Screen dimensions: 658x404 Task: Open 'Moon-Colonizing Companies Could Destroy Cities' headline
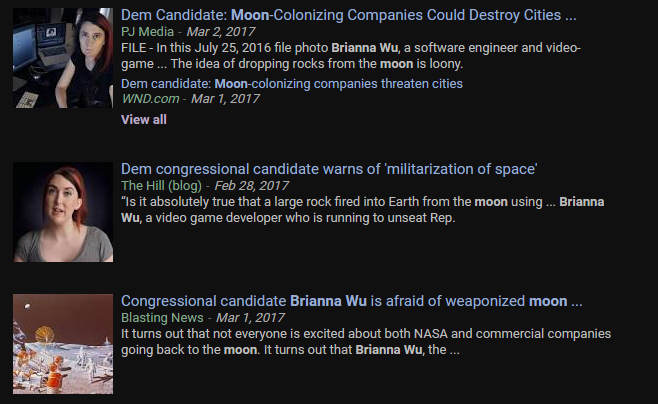[348, 15]
